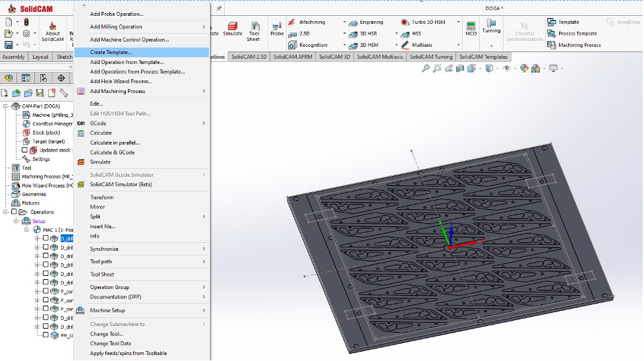Choose Add Probe Operation menu item
The image size is (644, 361).
[142, 14]
